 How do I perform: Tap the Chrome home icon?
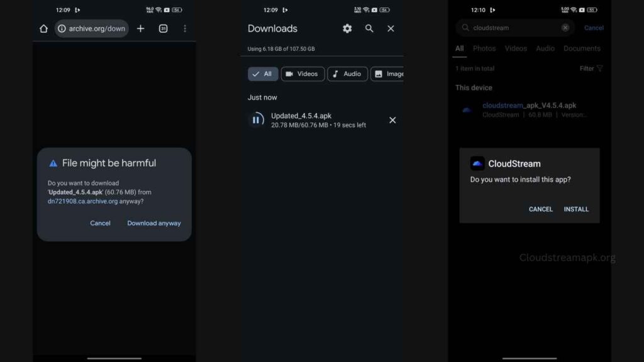pyautogui.click(x=43, y=28)
